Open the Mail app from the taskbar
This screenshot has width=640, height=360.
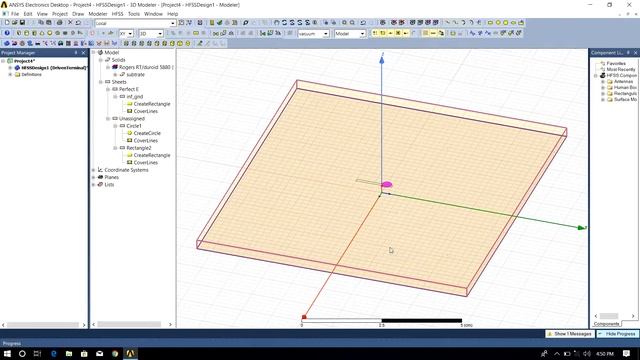point(100,353)
